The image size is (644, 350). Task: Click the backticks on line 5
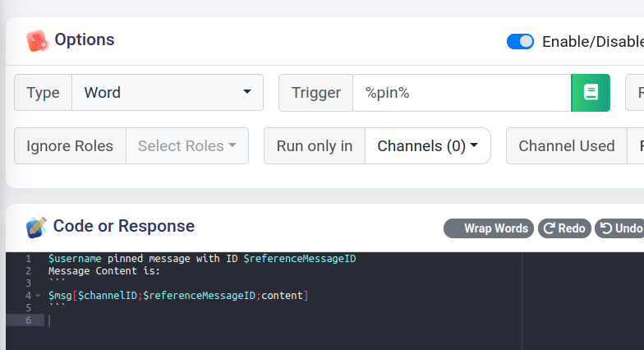point(57,306)
